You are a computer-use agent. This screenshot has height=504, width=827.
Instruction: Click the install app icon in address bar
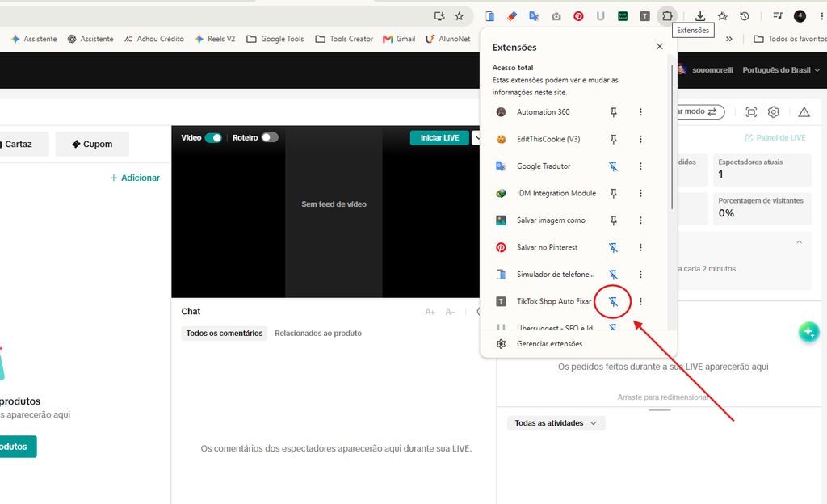click(439, 16)
